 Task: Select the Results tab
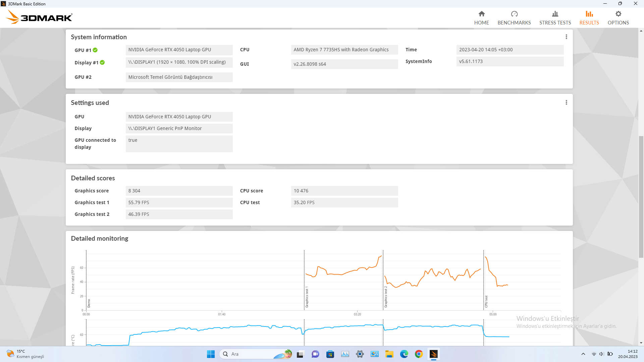click(x=589, y=17)
